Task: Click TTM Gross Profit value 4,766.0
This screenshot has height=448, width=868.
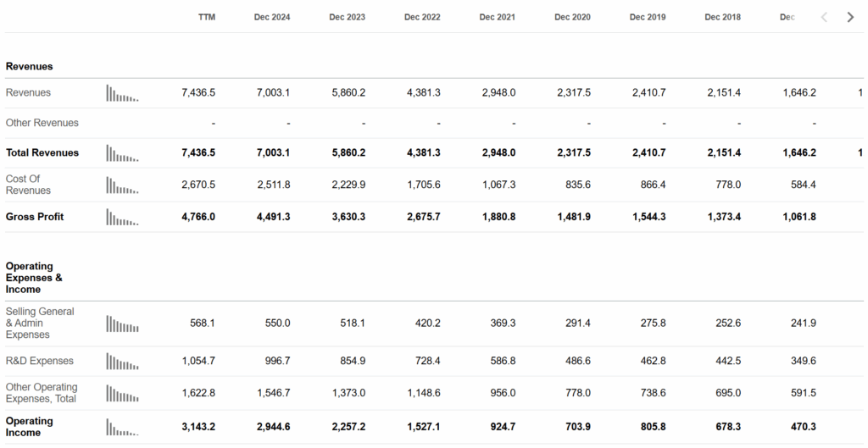Action: coord(198,217)
